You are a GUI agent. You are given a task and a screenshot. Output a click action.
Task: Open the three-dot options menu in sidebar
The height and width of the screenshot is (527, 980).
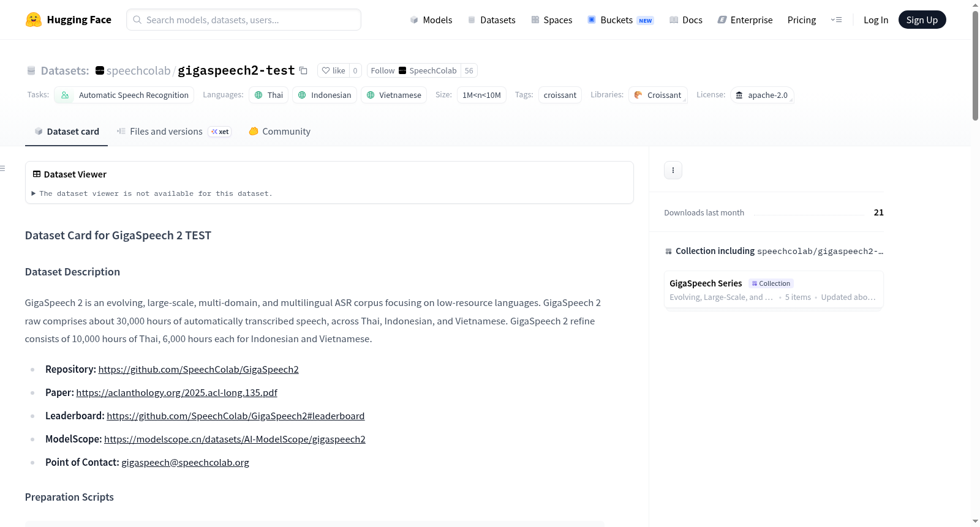coord(673,170)
